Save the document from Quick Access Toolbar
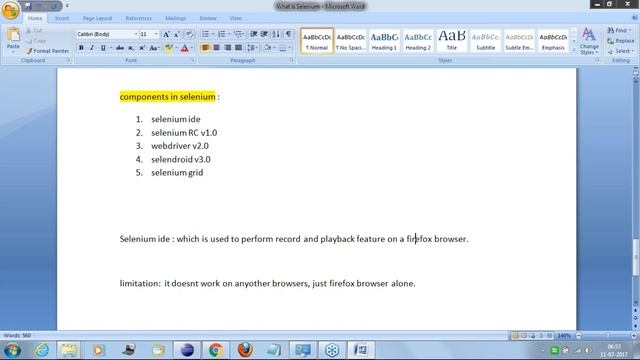Image resolution: width=640 pixels, height=360 pixels. [x=28, y=6]
